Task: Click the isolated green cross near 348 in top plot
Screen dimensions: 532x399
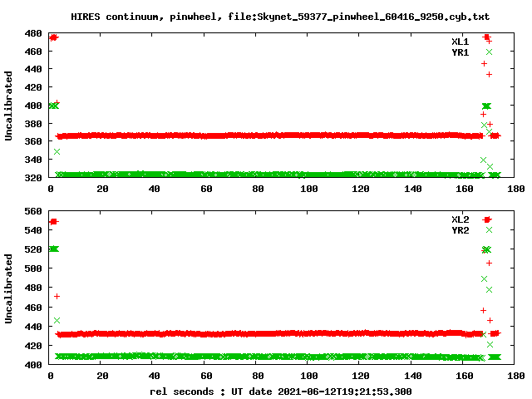Action: [57, 151]
